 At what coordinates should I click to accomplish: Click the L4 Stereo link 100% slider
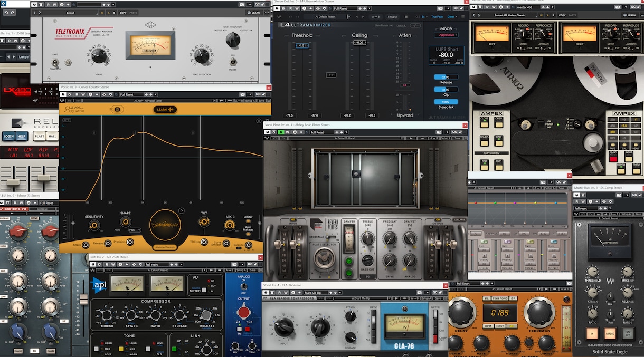coord(446,102)
